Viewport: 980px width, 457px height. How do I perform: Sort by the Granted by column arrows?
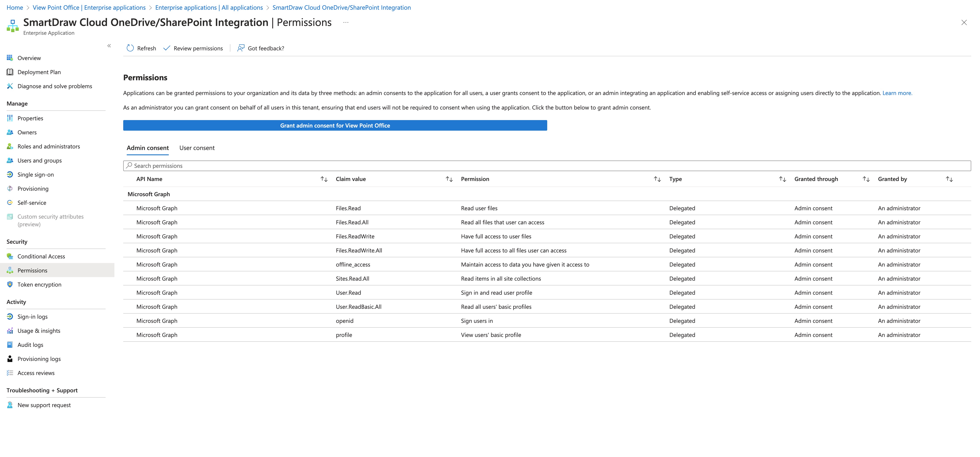pyautogui.click(x=949, y=179)
